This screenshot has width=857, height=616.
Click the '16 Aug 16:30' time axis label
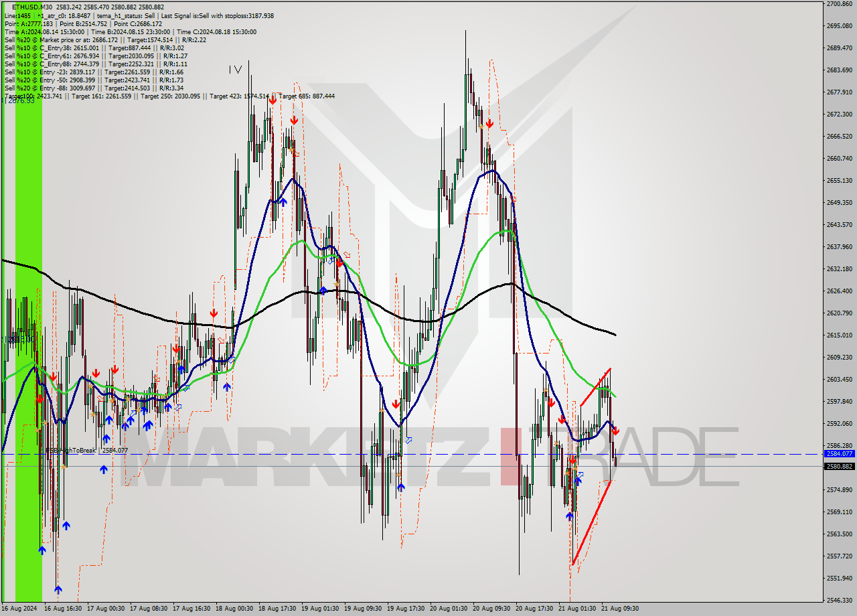tap(63, 609)
